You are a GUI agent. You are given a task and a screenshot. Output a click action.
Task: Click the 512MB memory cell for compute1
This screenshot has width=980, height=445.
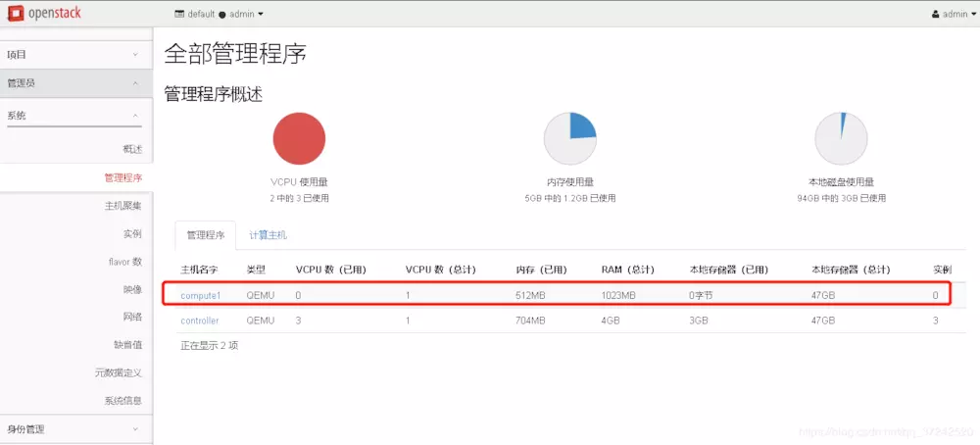coord(530,295)
